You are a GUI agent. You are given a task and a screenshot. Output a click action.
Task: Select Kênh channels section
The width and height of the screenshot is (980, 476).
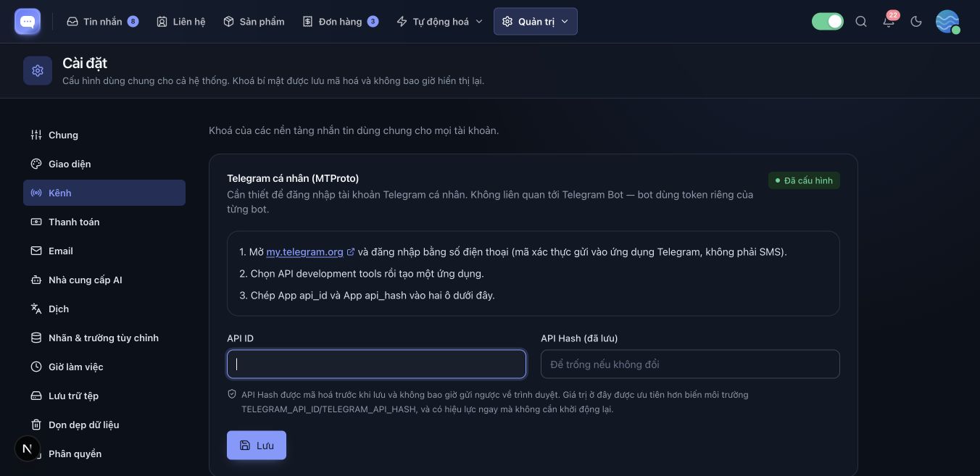click(104, 193)
